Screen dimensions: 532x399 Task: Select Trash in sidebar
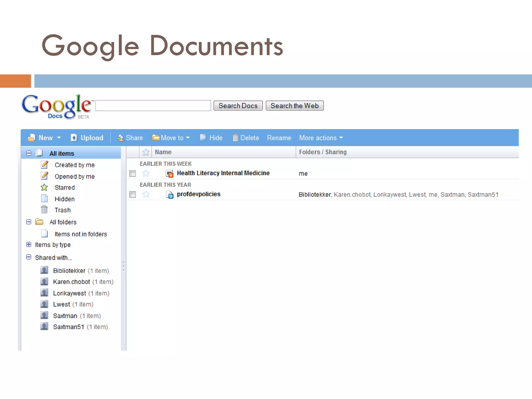click(x=63, y=210)
